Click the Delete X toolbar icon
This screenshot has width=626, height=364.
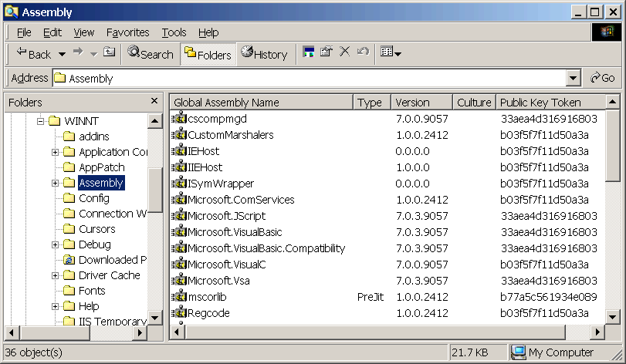click(344, 52)
